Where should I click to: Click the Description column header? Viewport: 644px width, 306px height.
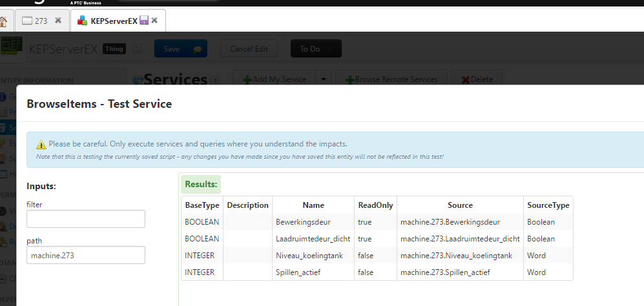(x=247, y=205)
